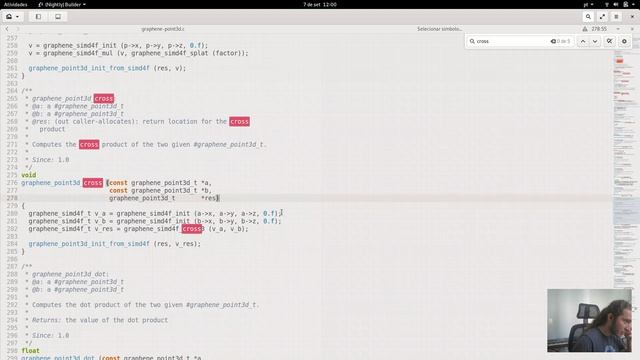
Task: Toggle the bottom panel
Action: coord(58,17)
